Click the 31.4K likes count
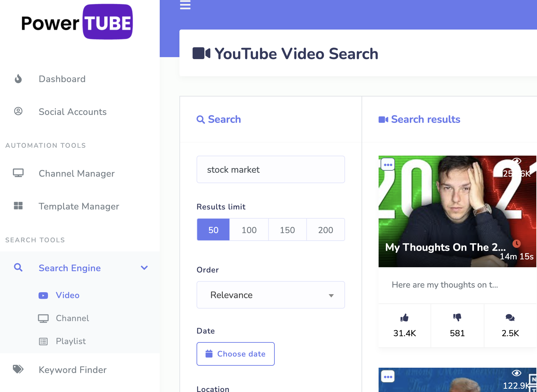 [405, 333]
